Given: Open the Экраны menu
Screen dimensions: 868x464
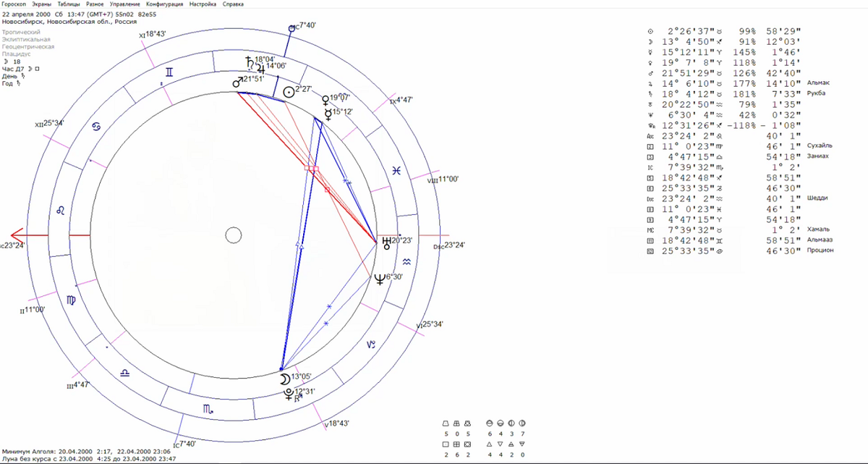Looking at the screenshot, I should pyautogui.click(x=43, y=4).
